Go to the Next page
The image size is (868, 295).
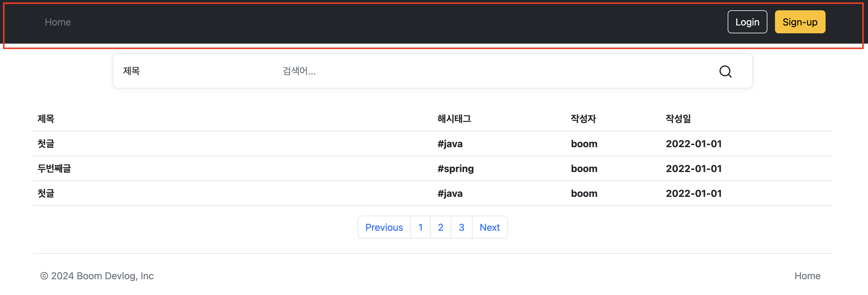(x=489, y=227)
